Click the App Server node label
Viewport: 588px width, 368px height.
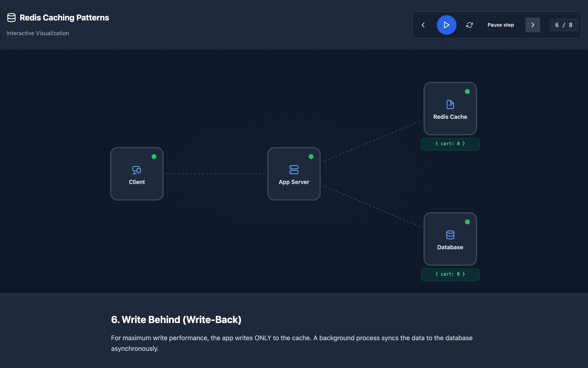(x=294, y=182)
